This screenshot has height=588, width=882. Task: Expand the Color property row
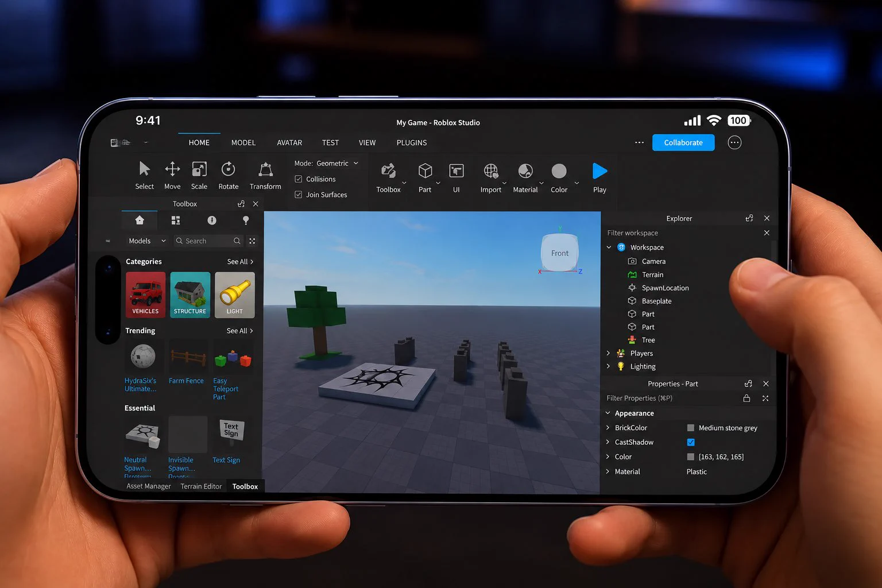(608, 457)
